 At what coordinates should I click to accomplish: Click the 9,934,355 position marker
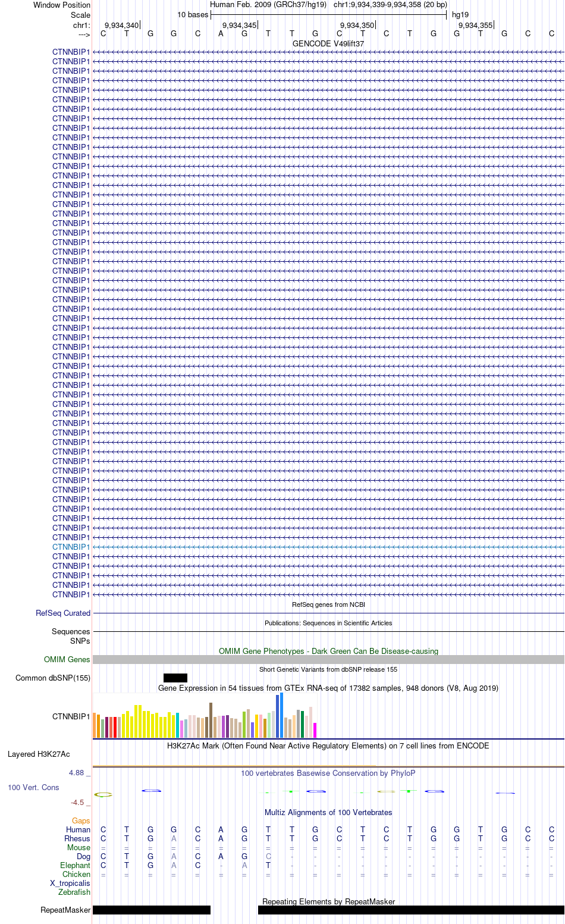(475, 25)
